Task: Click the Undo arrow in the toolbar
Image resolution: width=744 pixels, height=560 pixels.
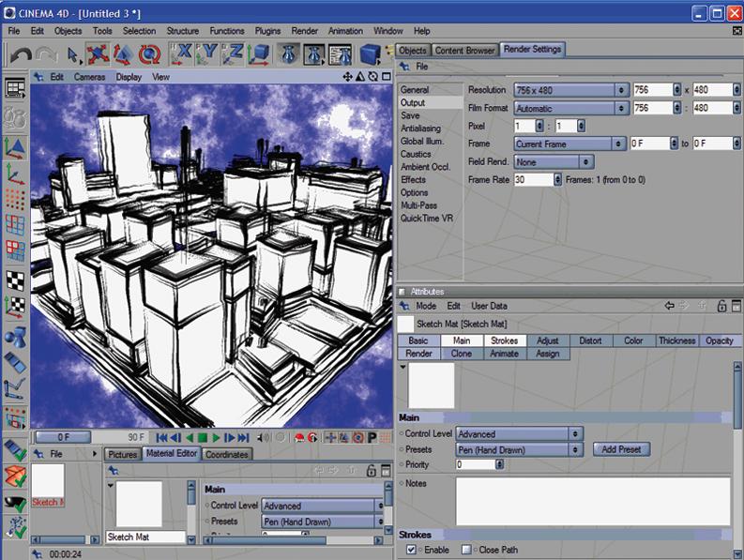Action: [21, 54]
